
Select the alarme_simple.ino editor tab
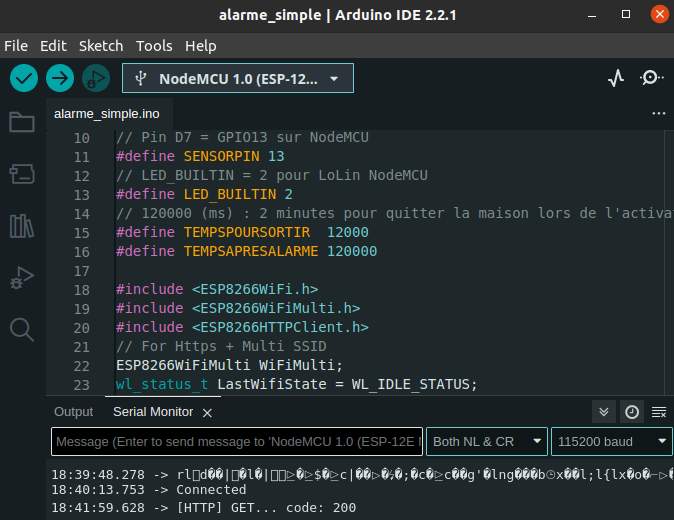(x=107, y=114)
